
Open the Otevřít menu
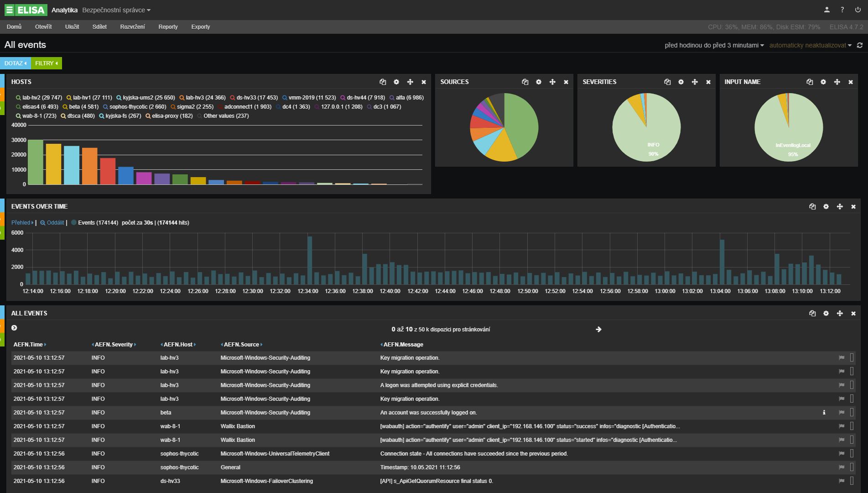coord(43,26)
